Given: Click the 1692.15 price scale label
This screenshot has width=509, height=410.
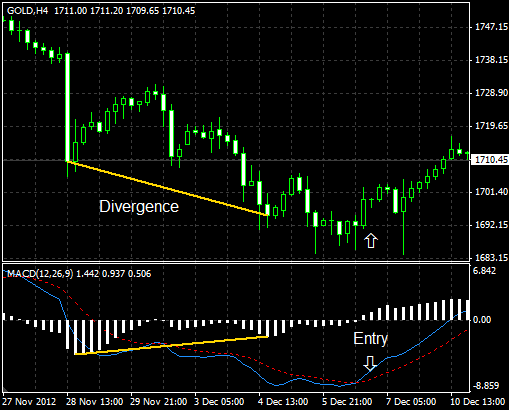Looking at the screenshot, I should pos(491,225).
